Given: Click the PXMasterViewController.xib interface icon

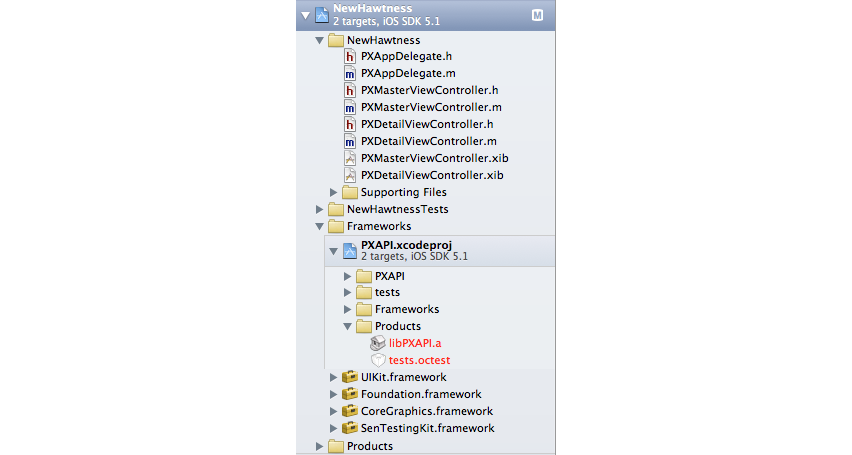Looking at the screenshot, I should click(x=350, y=158).
